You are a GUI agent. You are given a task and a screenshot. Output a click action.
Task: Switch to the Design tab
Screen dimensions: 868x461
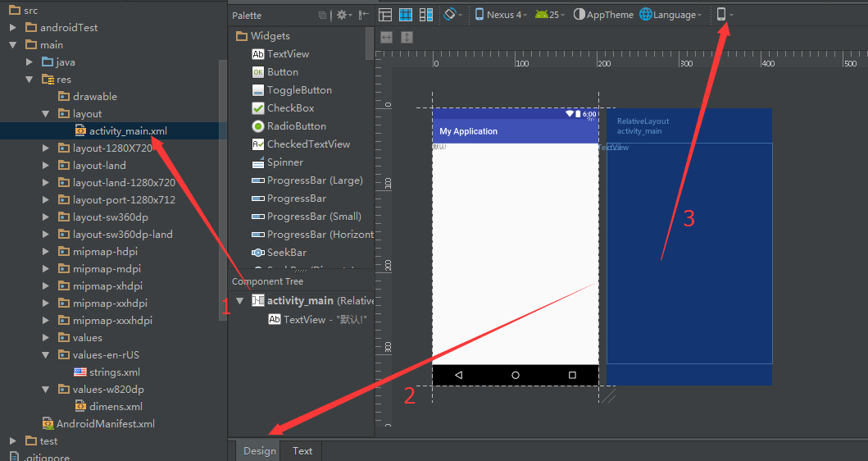pyautogui.click(x=259, y=450)
